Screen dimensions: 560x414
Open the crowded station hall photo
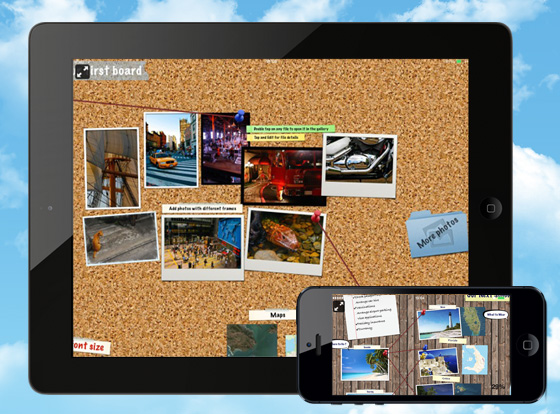[202, 248]
